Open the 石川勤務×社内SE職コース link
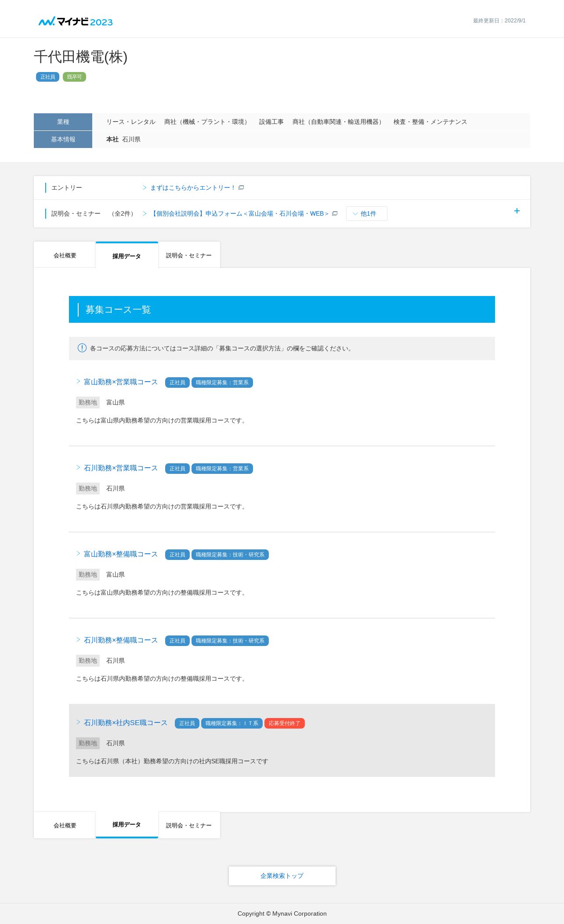Viewport: 564px width, 924px height. coord(126,722)
